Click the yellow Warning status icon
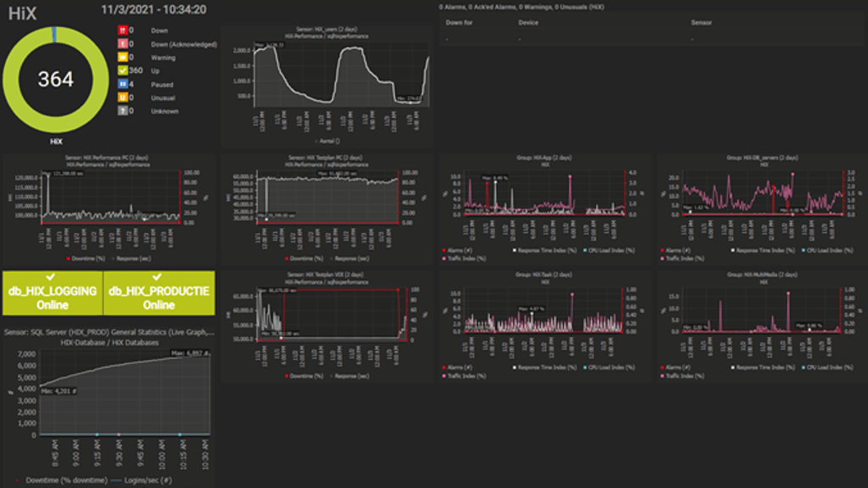Image resolution: width=868 pixels, height=488 pixels. tap(124, 58)
